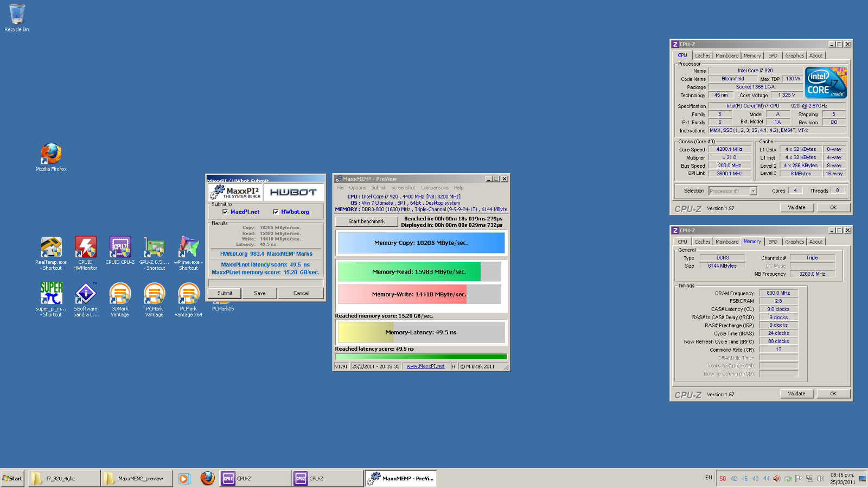
Task: Click Submit in the HWbot Submit dialog
Action: [225, 293]
